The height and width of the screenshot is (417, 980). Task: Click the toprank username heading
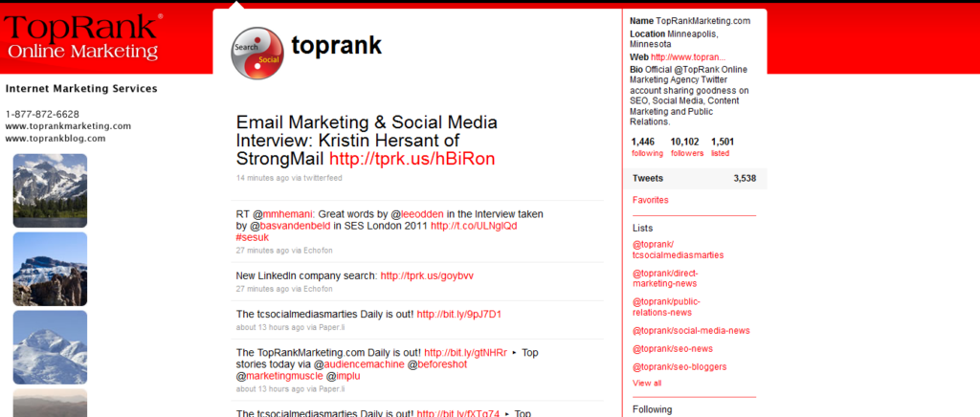pos(336,46)
